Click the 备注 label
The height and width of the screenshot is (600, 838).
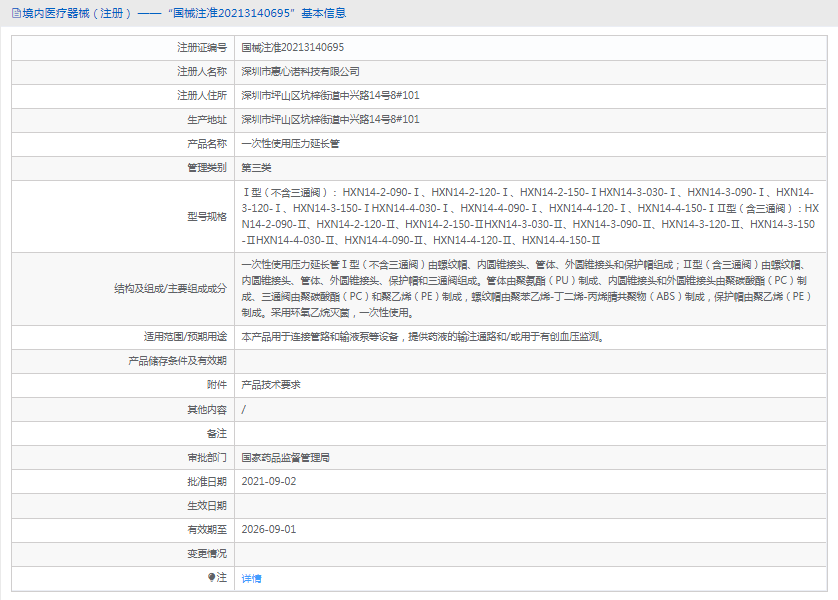click(x=217, y=433)
